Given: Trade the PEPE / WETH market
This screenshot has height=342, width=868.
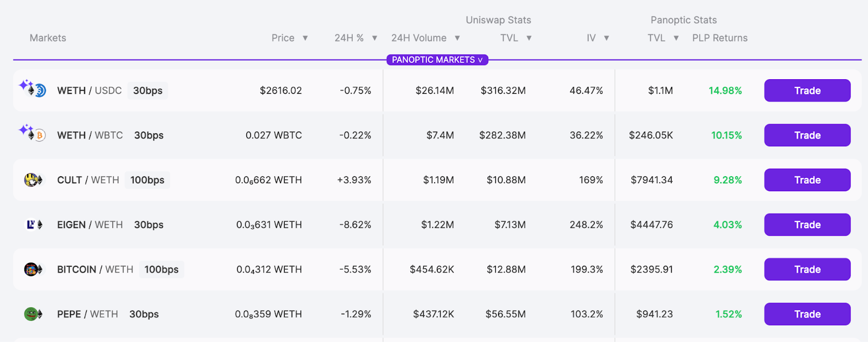Looking at the screenshot, I should (807, 314).
